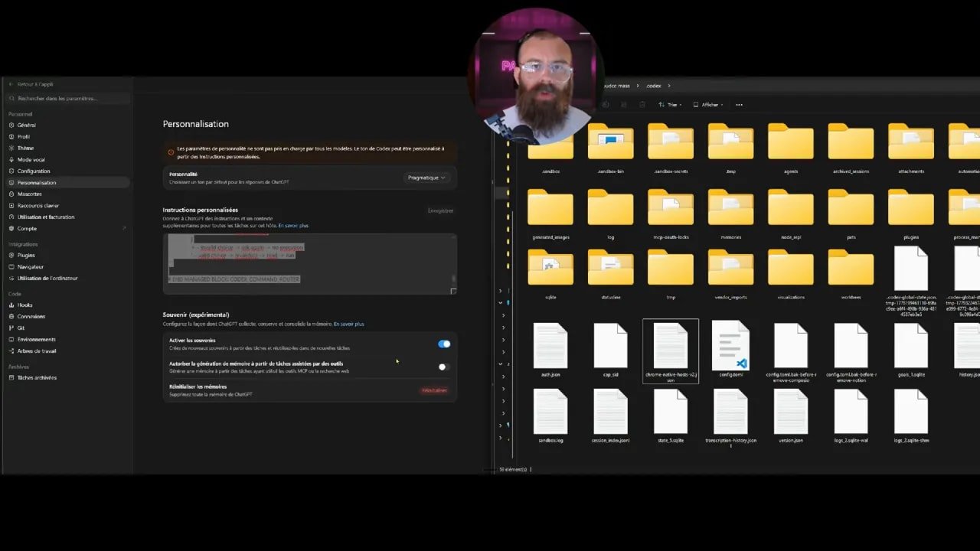
Task: Click the Navigateur browser icon
Action: (x=11, y=266)
